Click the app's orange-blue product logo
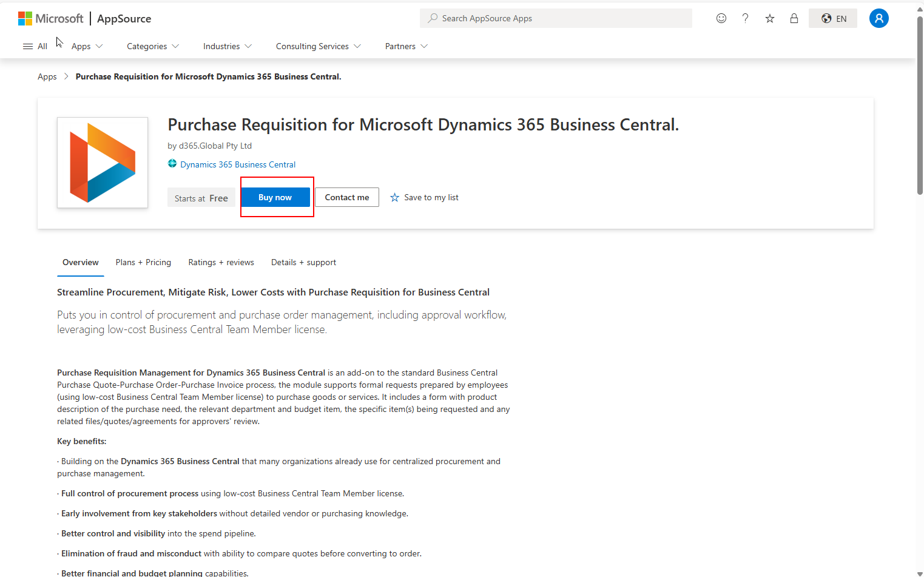Viewport: 924px width, 577px height. [103, 163]
